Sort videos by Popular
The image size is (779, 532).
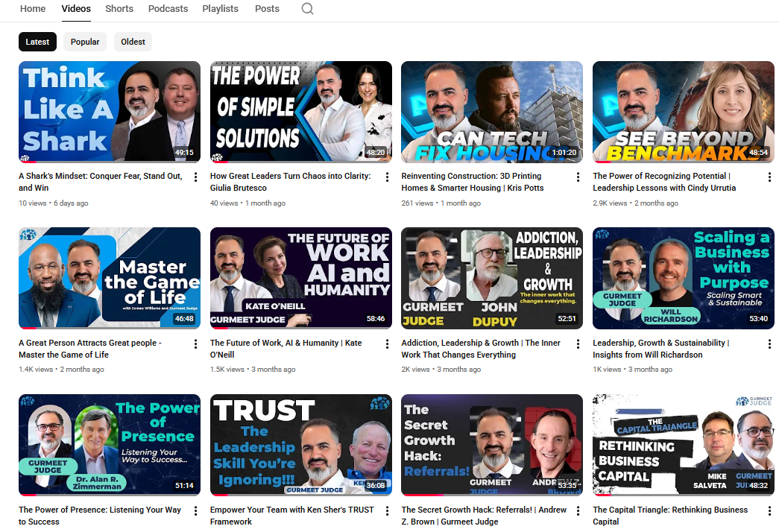pyautogui.click(x=85, y=42)
